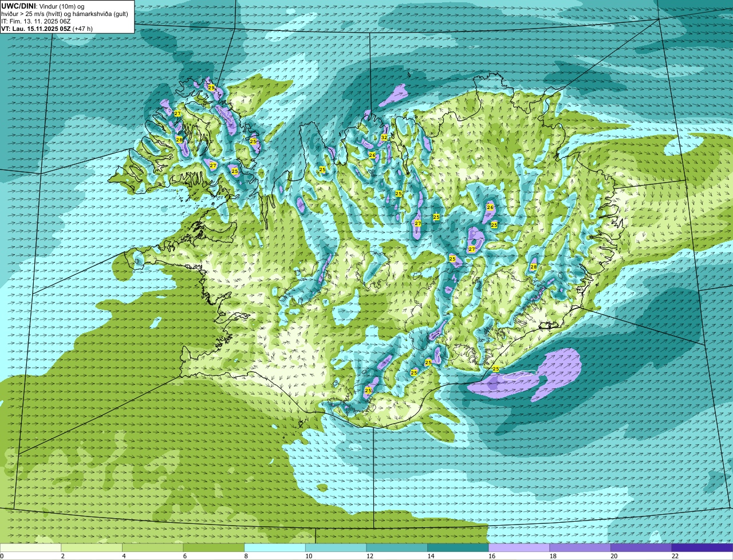Click the legend scale label 20
Screen dimensions: 733x560
(x=614, y=556)
